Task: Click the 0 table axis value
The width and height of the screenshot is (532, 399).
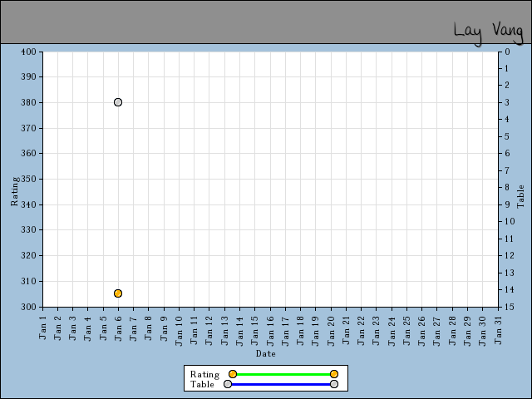Action: pyautogui.click(x=507, y=52)
